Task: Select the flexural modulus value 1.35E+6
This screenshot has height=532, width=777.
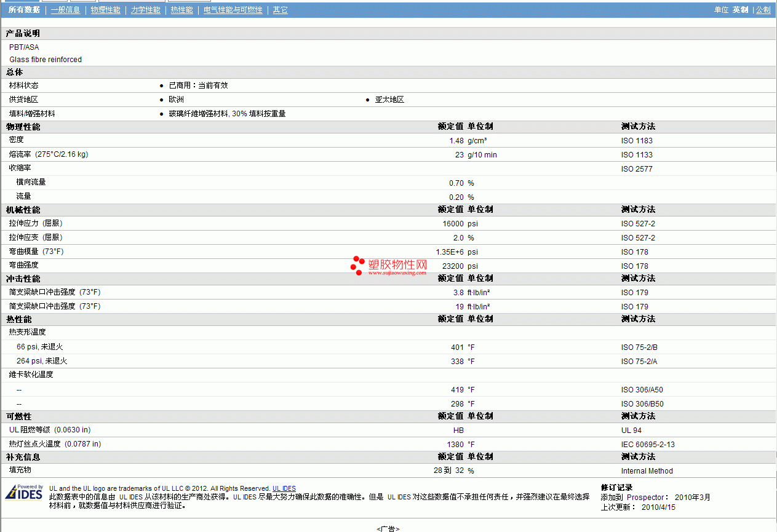Action: (449, 252)
